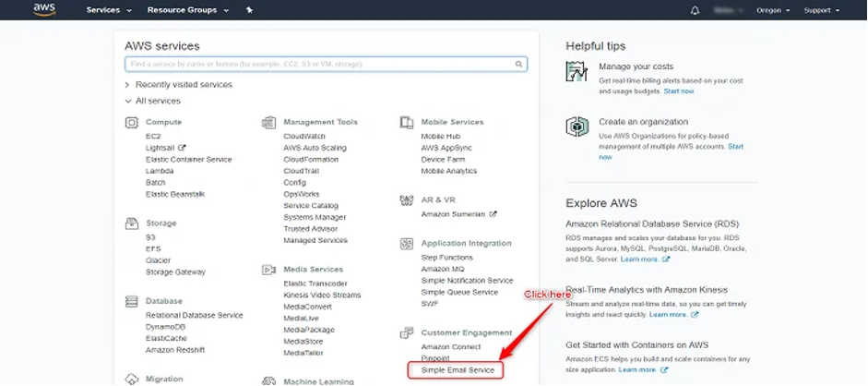Expand Recently visited services
Image resolution: width=868 pixels, height=386 pixels.
point(178,85)
